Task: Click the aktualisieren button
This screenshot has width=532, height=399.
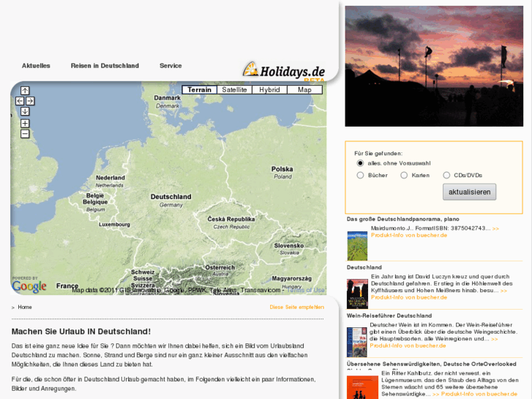Action: (469, 192)
